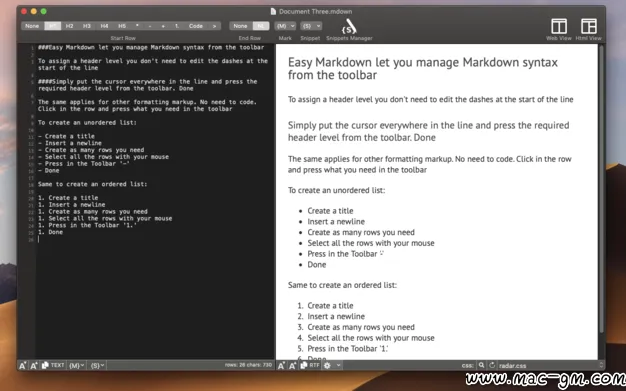
Task: Click preview heading 'Easy Markdown let you manage'
Action: (x=423, y=68)
